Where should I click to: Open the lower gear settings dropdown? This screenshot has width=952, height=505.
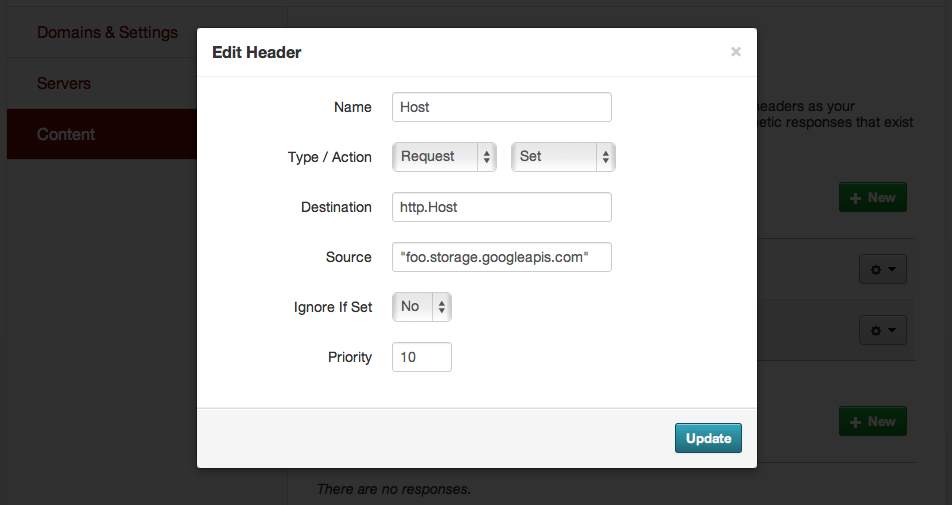[883, 330]
